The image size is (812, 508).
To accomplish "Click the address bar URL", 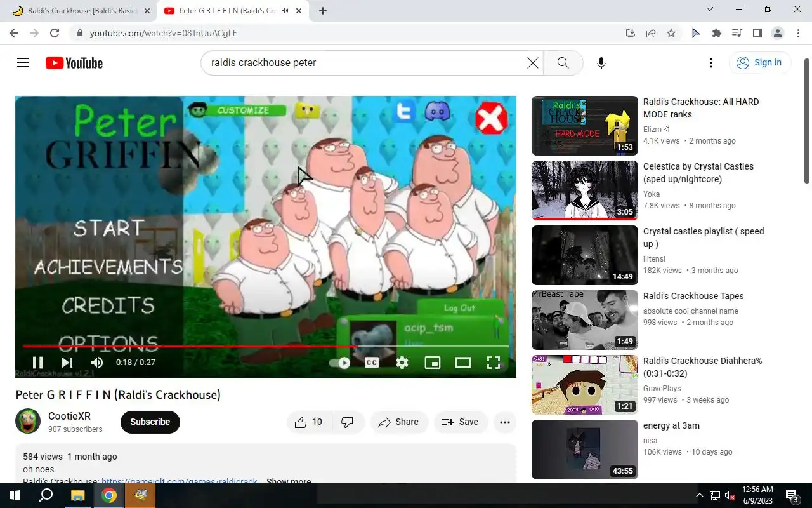I will tap(163, 33).
